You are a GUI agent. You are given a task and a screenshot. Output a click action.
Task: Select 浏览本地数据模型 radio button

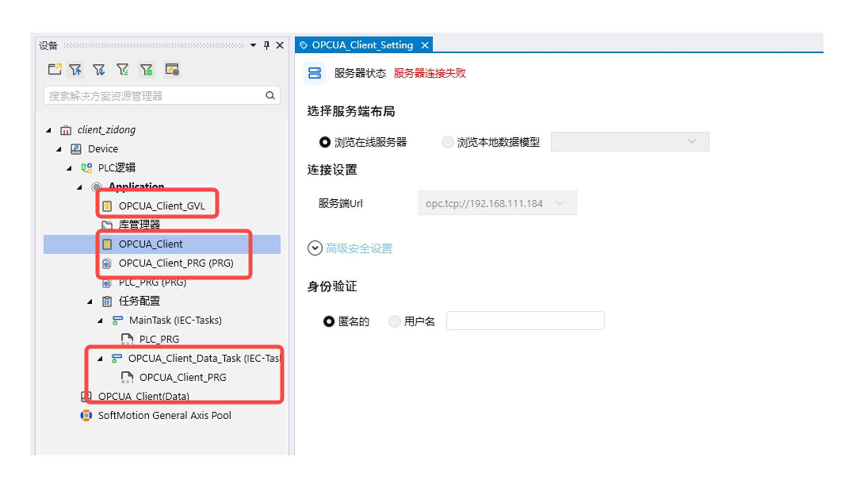coord(447,142)
